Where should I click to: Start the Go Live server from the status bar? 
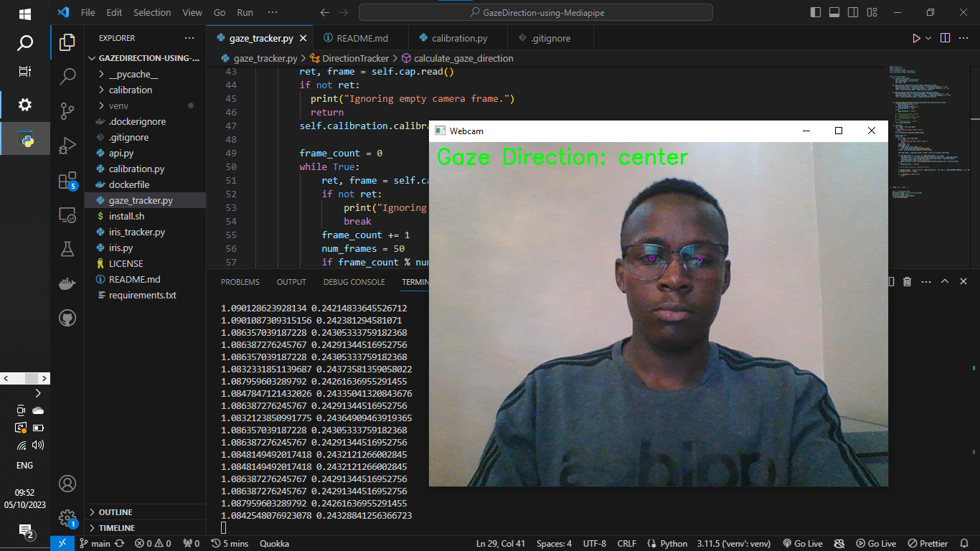[805, 543]
